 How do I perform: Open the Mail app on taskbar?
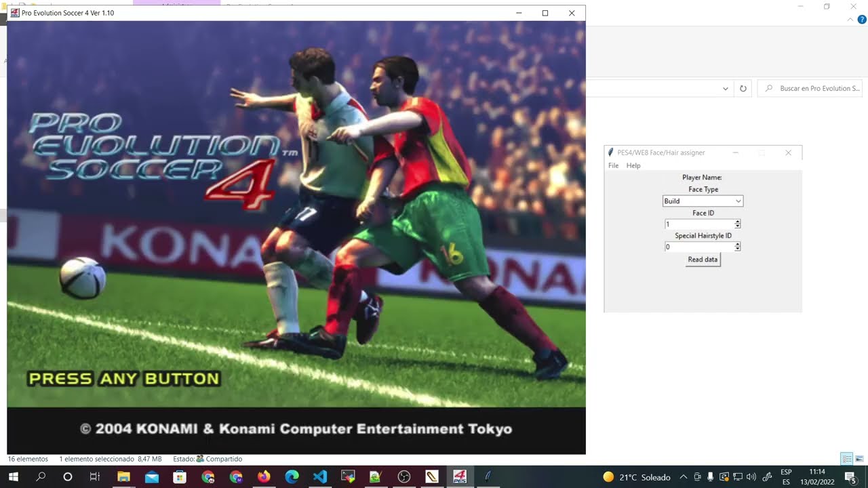pyautogui.click(x=151, y=476)
